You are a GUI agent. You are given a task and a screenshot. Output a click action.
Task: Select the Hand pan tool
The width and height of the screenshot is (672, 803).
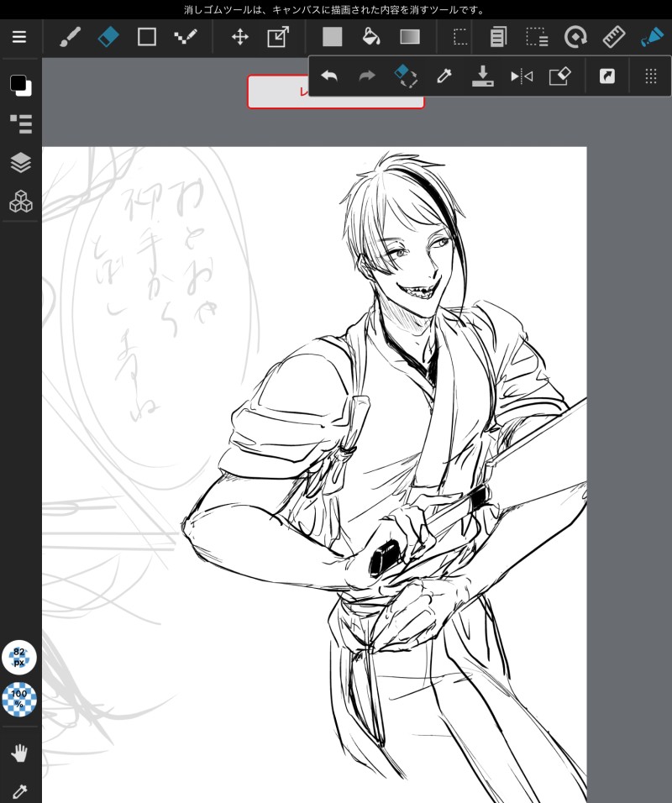point(19,753)
